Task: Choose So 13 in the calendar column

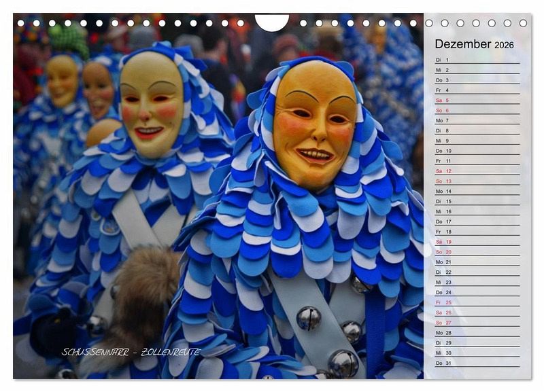Action: 476,181
